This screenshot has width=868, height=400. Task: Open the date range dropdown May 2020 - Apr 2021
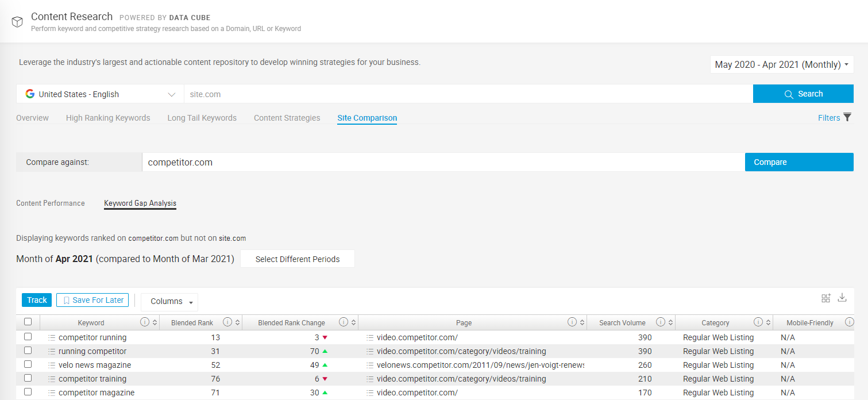pos(781,64)
